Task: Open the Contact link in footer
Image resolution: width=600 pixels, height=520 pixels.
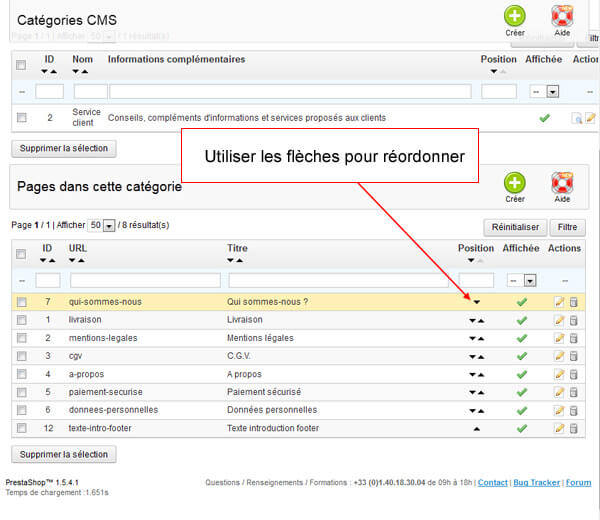Action: tap(492, 483)
